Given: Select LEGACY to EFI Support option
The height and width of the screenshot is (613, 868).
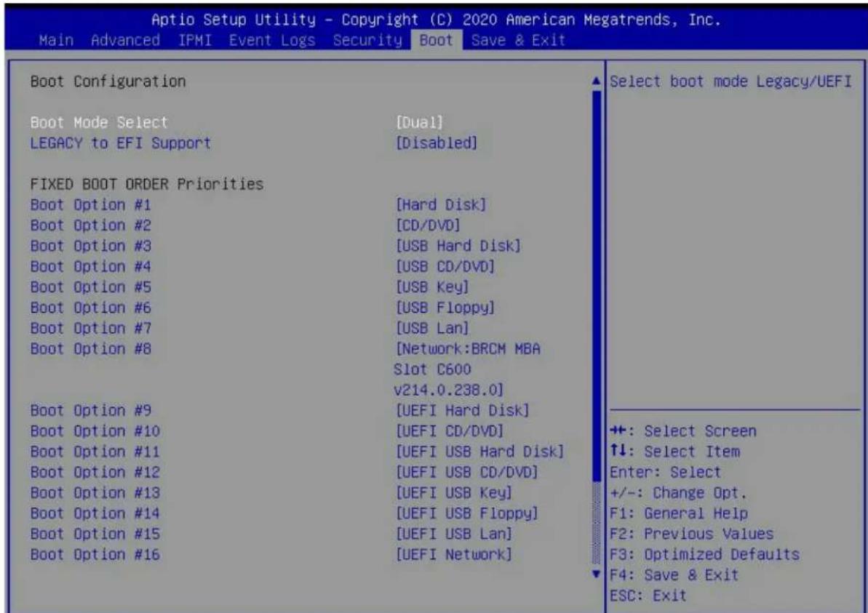Looking at the screenshot, I should (x=120, y=143).
